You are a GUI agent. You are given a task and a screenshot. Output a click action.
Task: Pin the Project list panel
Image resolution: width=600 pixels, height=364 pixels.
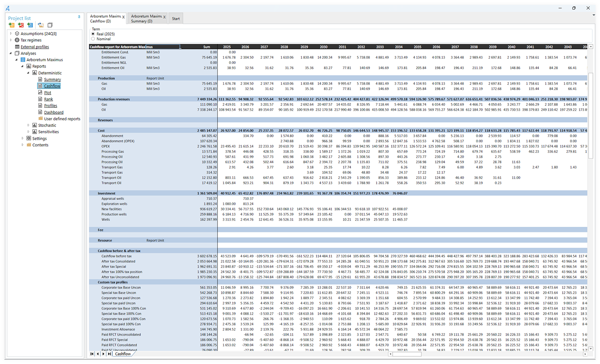coord(79,17)
